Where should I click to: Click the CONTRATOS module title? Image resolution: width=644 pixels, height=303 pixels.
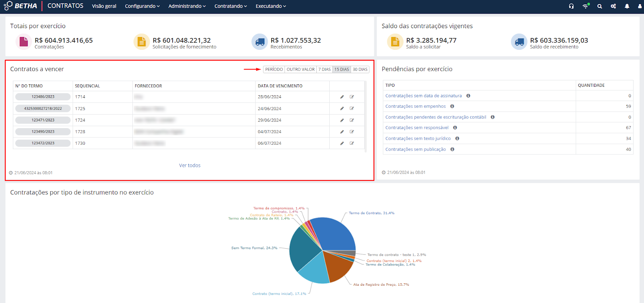tap(65, 6)
